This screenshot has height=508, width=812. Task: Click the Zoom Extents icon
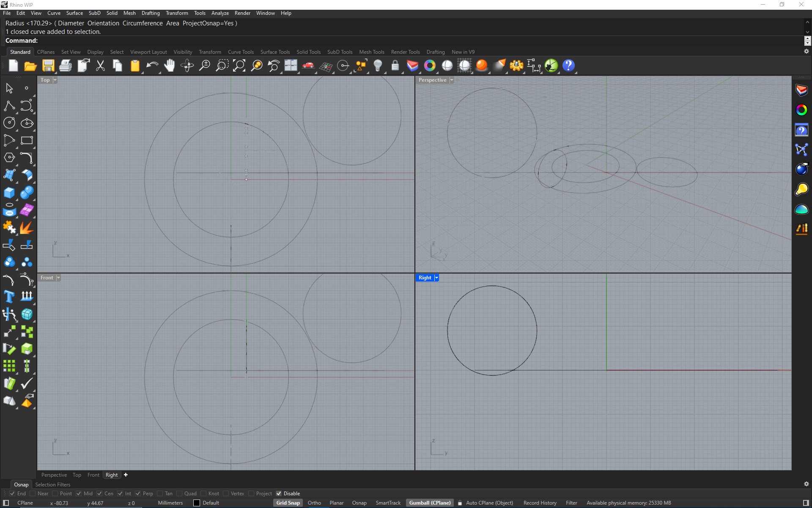point(239,66)
